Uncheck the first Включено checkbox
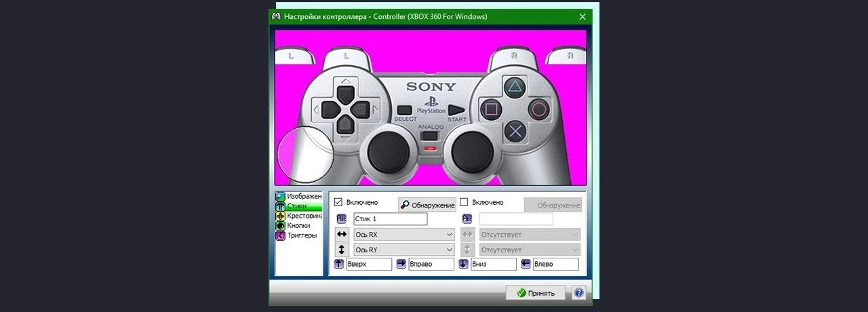The image size is (868, 312). click(x=338, y=202)
